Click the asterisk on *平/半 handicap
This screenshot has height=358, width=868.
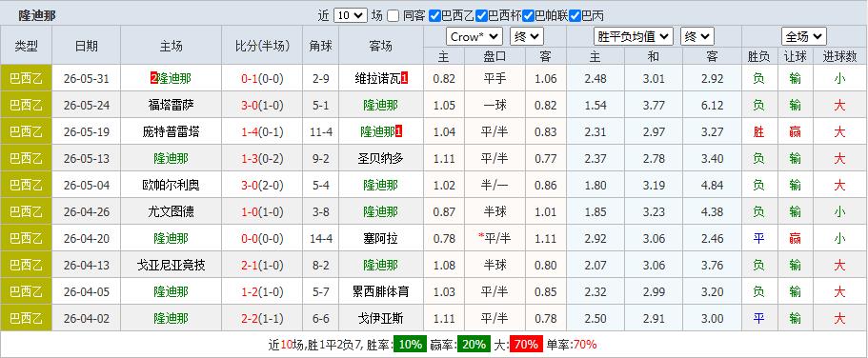click(481, 237)
